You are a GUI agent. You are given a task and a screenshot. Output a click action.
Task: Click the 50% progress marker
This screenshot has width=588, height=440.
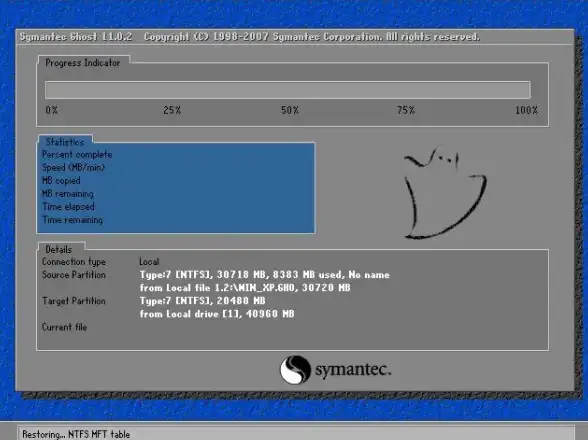click(290, 110)
